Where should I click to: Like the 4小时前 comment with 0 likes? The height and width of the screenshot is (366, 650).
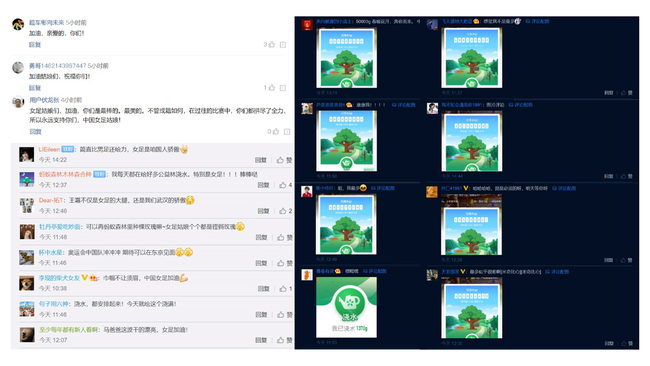point(276,131)
